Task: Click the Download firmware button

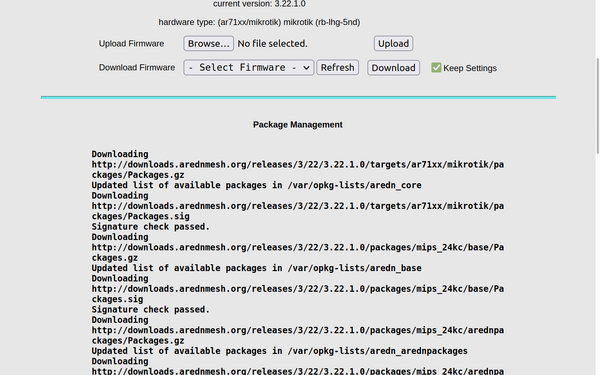Action: click(393, 68)
